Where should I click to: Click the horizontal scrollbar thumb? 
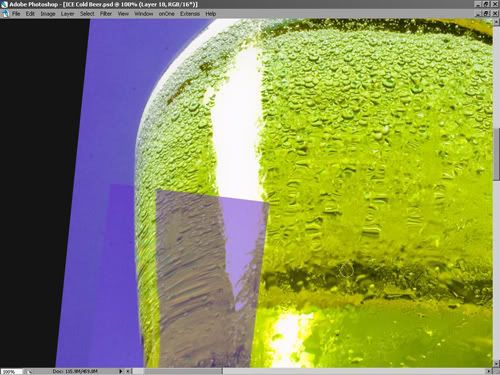tap(183, 371)
